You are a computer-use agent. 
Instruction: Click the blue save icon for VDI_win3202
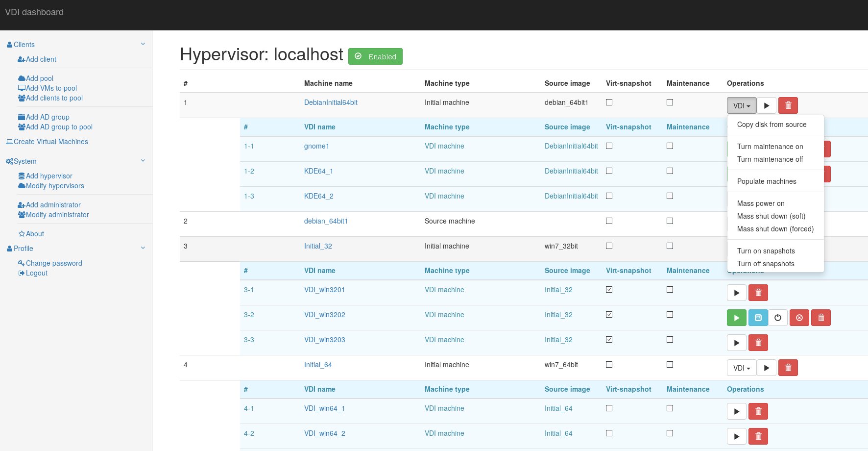coord(758,318)
